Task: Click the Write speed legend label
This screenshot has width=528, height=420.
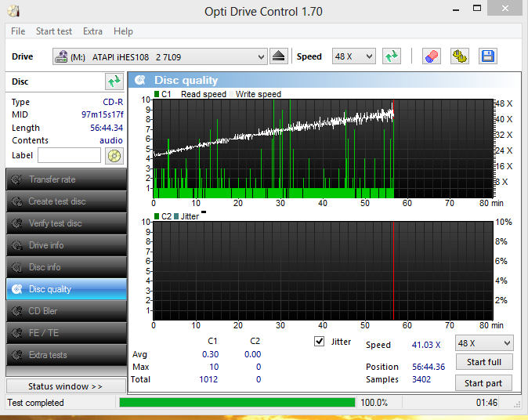Action: click(x=259, y=94)
